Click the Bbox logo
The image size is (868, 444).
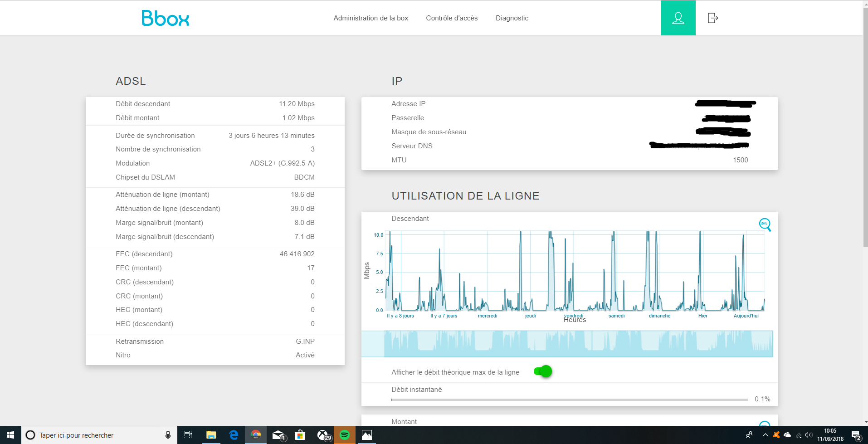click(165, 18)
